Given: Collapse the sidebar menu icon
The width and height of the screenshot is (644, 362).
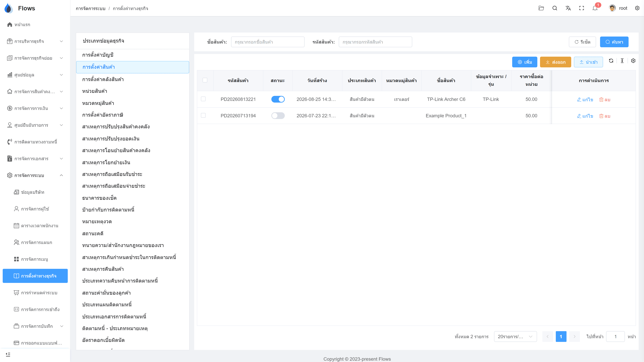Looking at the screenshot, I should [x=8, y=354].
